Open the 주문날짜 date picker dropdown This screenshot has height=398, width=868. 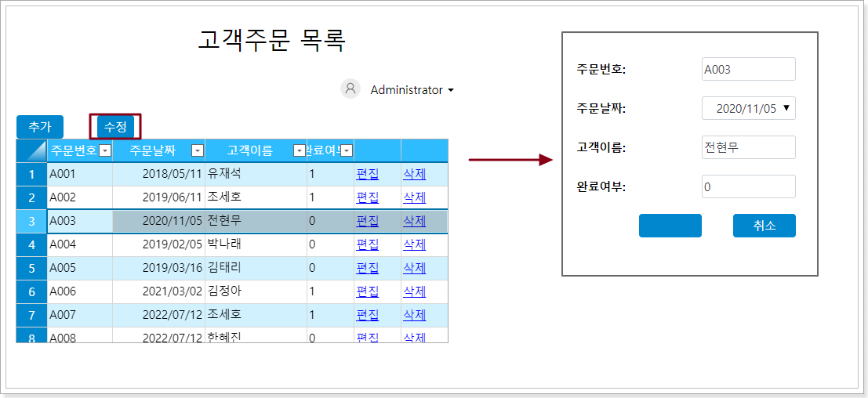(x=786, y=108)
